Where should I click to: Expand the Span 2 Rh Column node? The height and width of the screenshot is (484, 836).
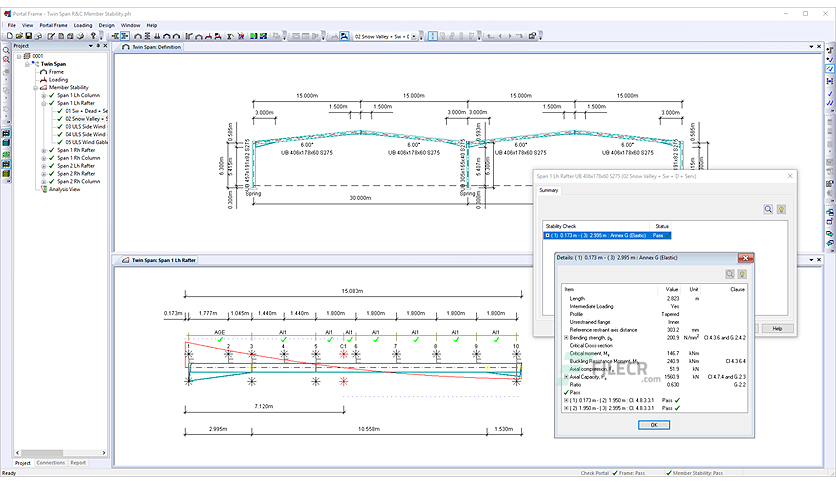(44, 182)
